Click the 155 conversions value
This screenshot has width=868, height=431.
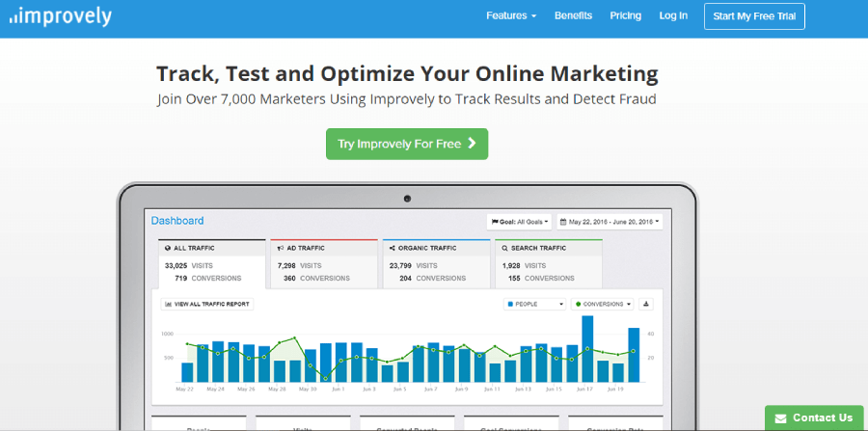click(x=514, y=279)
